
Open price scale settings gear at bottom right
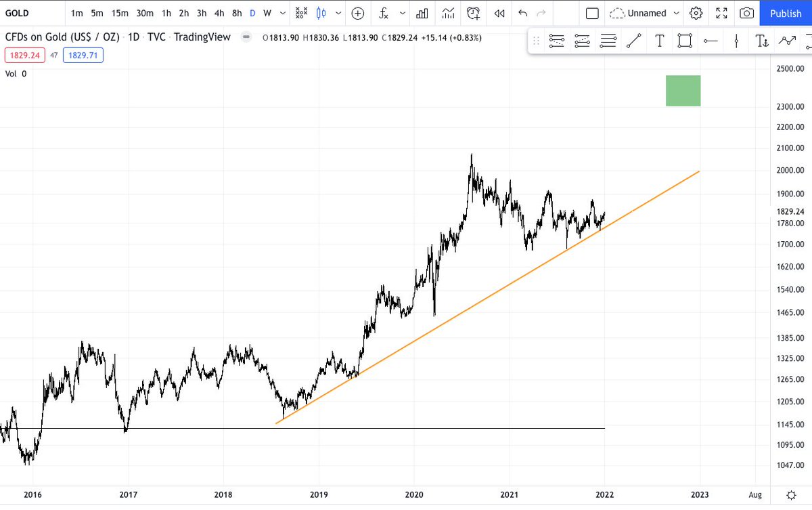(x=791, y=495)
